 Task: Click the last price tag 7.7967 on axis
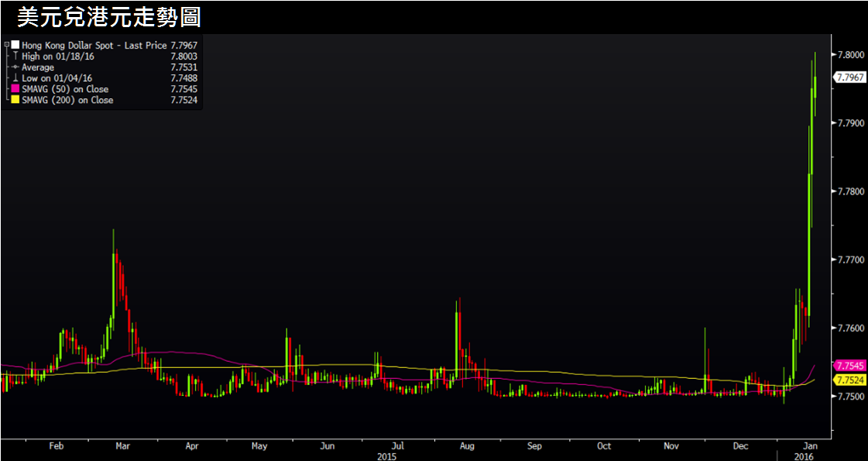[849, 77]
